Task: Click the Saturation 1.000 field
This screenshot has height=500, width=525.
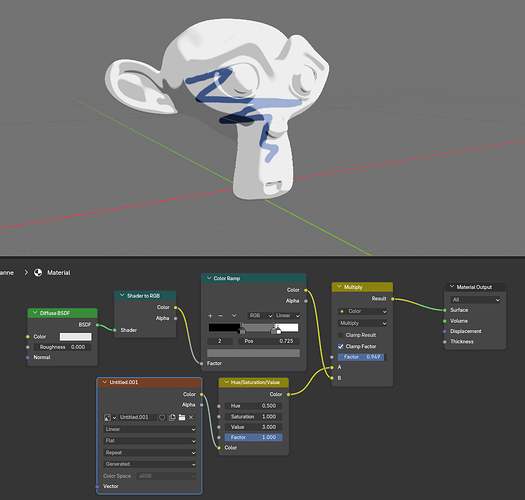Action: [x=253, y=417]
